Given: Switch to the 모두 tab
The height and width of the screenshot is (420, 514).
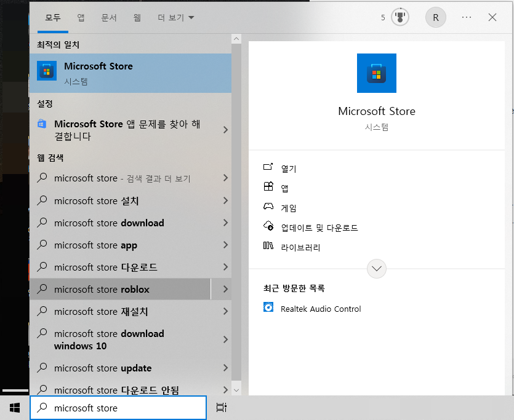Looking at the screenshot, I should 53,17.
